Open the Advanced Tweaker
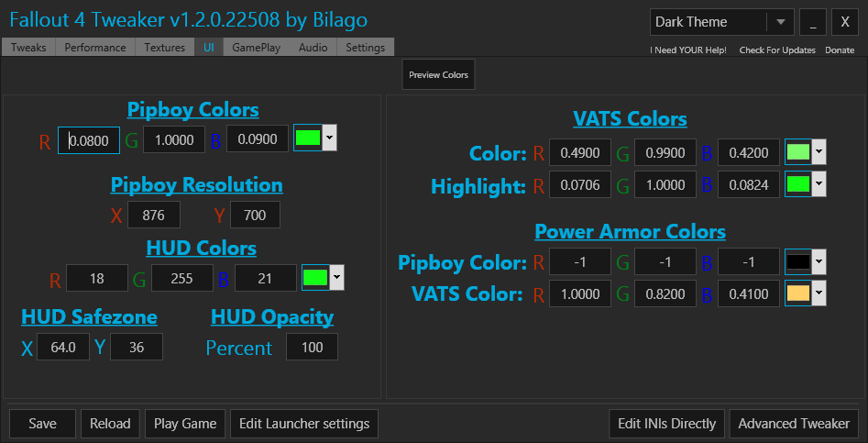Image resolution: width=868 pixels, height=443 pixels. point(794,424)
